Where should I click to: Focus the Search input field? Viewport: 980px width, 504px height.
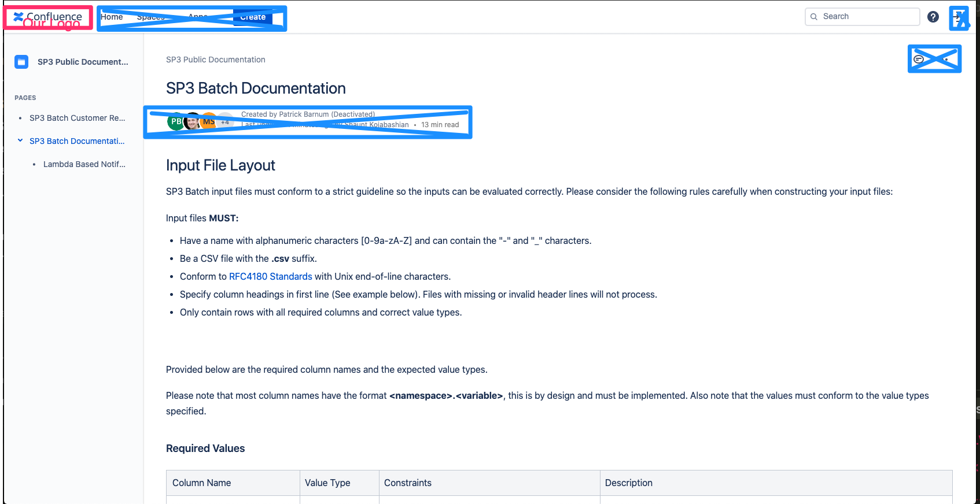coord(862,17)
